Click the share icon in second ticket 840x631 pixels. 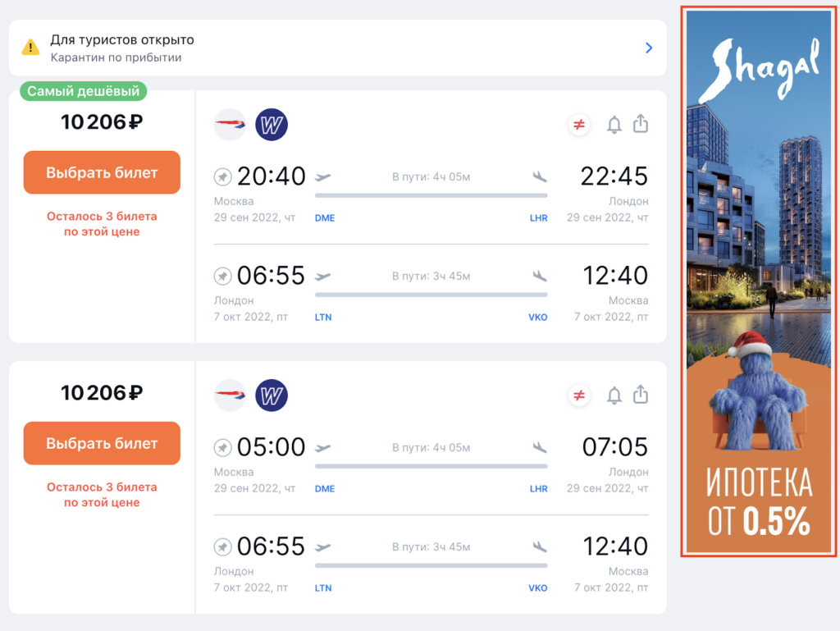(641, 395)
